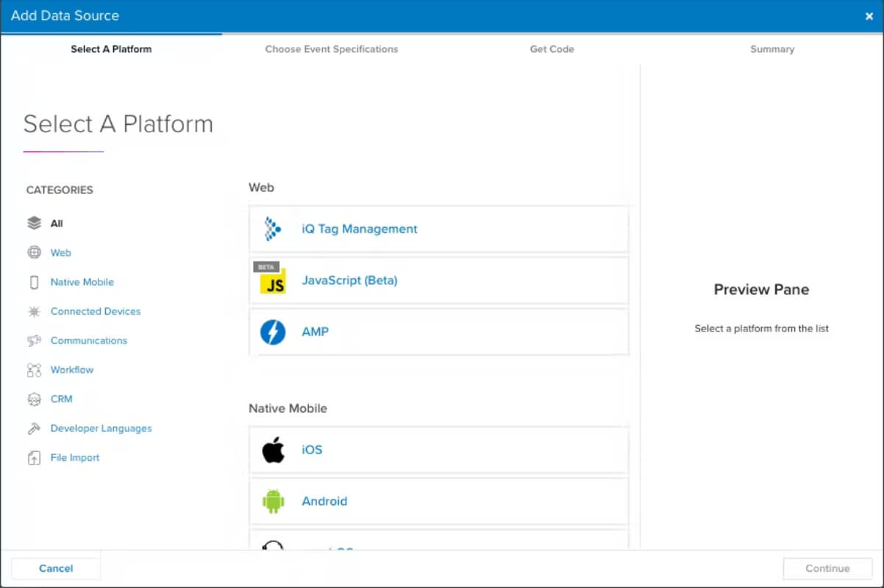
Task: Click the File Import upload icon
Action: pos(34,458)
